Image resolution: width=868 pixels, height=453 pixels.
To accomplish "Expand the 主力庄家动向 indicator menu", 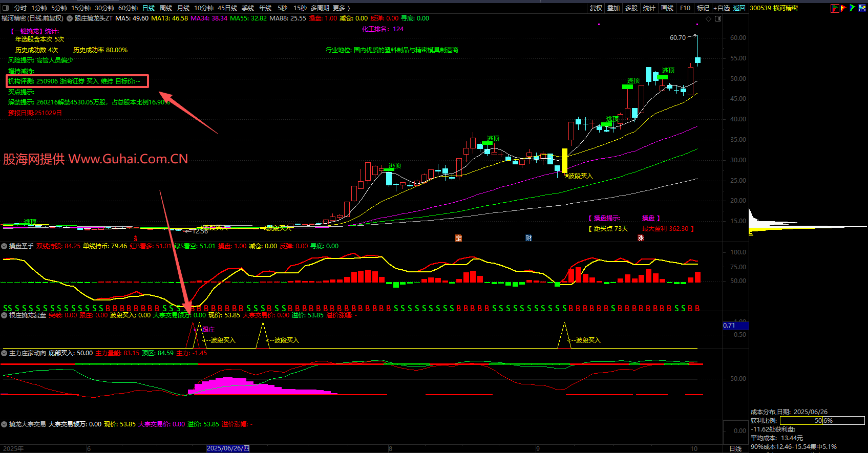I will 4,353.
